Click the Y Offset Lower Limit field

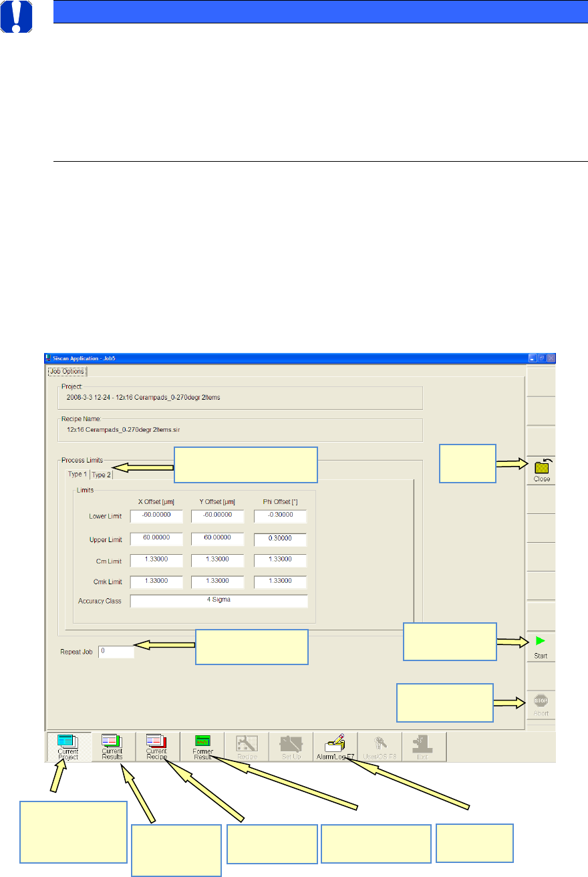pyautogui.click(x=218, y=516)
